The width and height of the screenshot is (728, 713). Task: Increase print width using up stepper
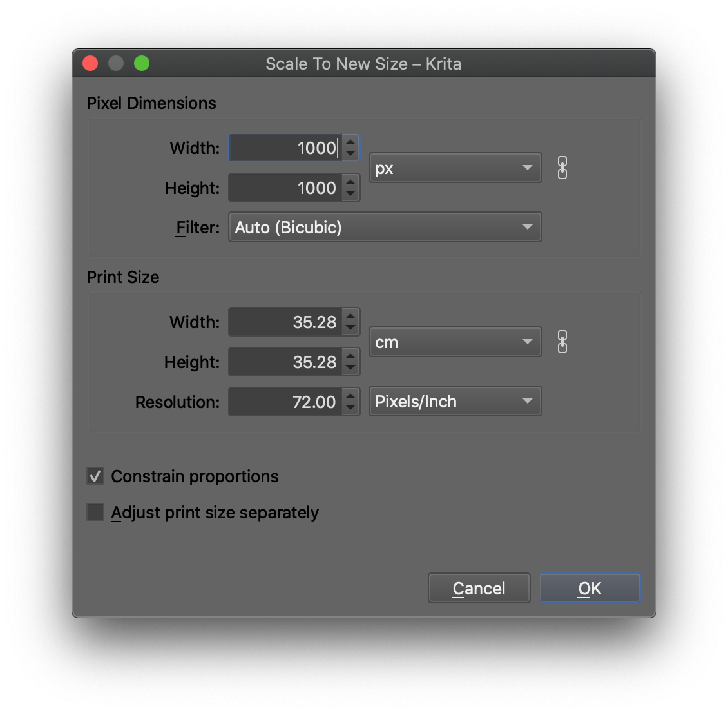[x=350, y=317]
